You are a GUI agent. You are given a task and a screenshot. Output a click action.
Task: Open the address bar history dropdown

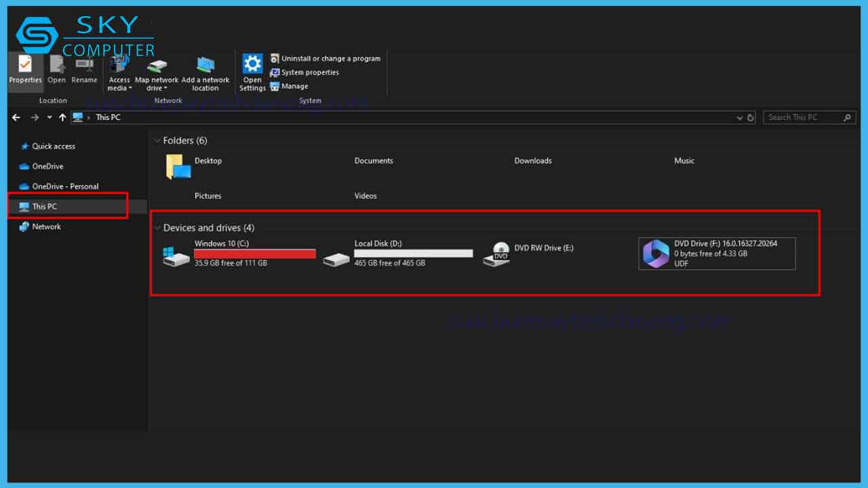coord(739,118)
